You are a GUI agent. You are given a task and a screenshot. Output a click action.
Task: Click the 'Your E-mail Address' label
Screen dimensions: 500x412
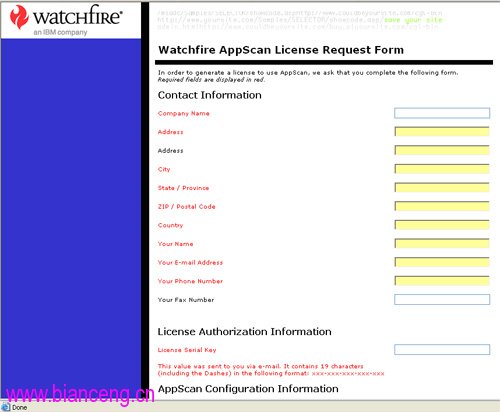point(190,263)
